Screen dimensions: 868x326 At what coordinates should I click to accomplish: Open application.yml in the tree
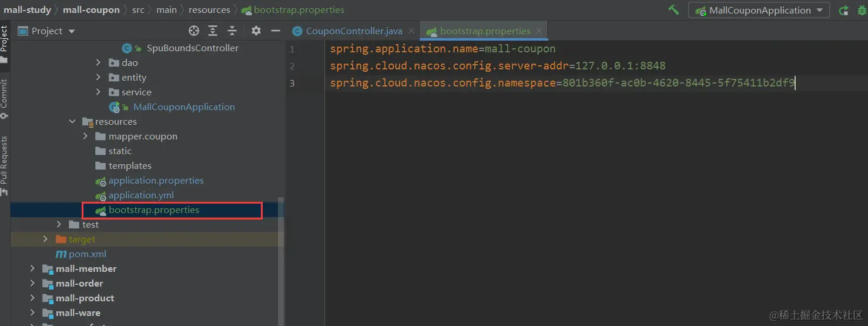[x=141, y=195]
